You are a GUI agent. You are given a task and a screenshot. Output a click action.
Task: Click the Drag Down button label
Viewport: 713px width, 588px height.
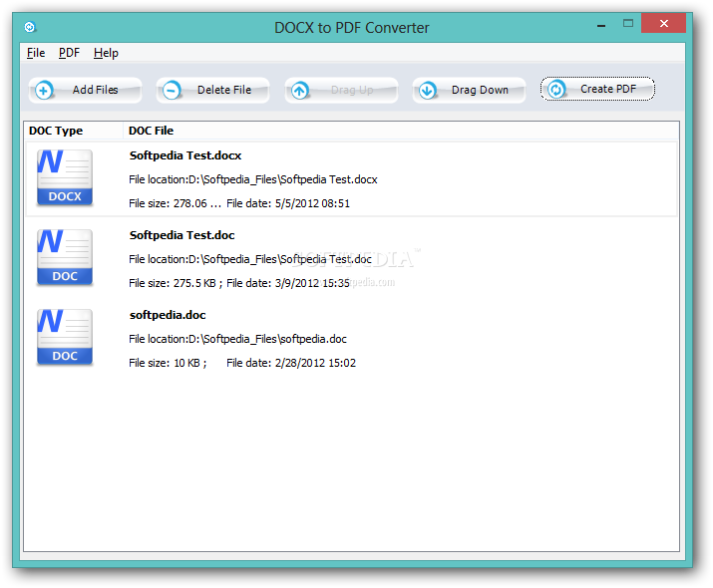click(480, 90)
